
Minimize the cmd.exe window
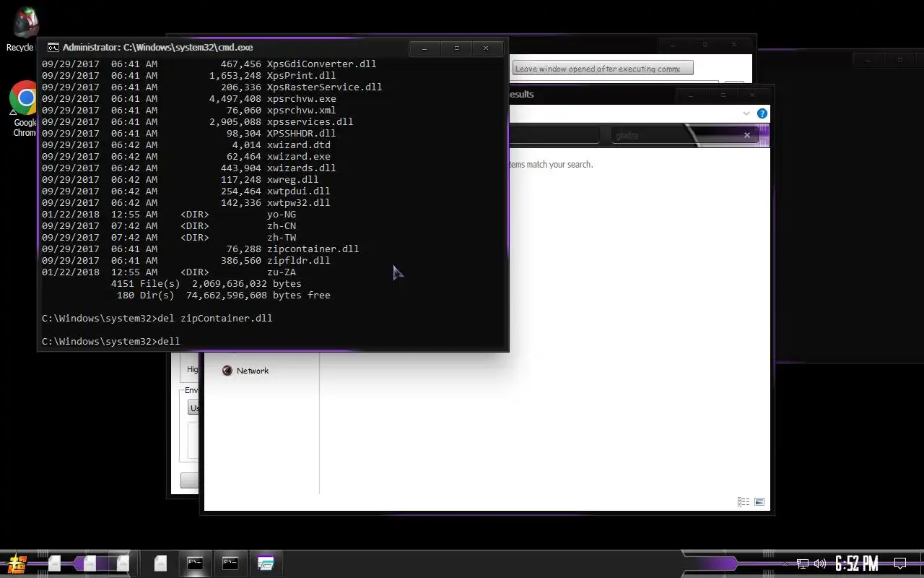(424, 48)
